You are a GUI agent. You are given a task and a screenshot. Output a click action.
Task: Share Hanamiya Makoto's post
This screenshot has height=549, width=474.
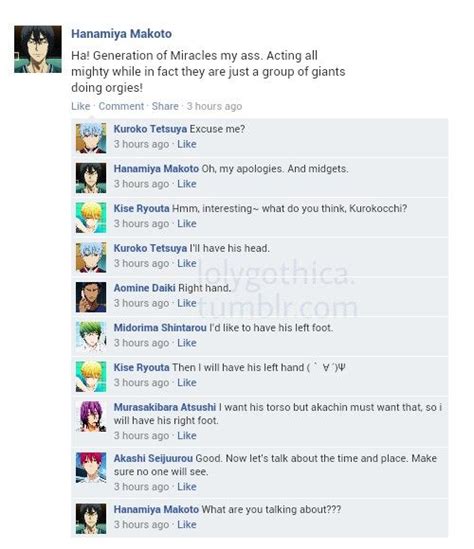165,106
